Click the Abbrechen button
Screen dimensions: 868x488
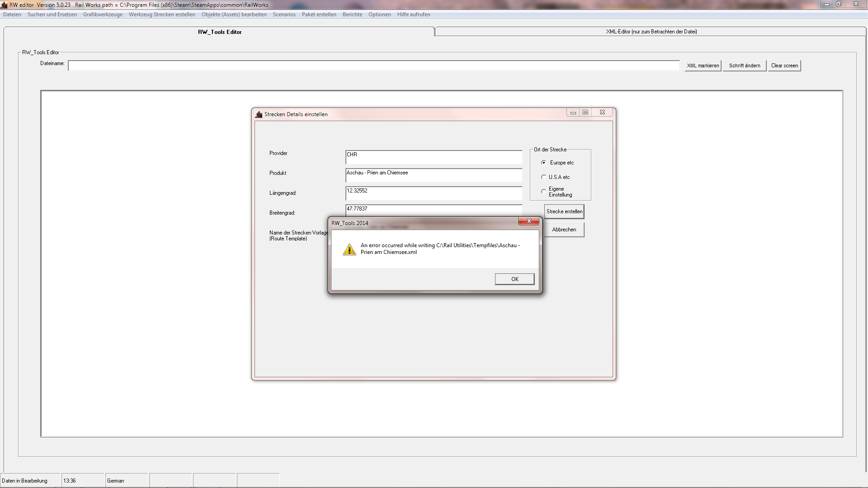tap(564, 230)
